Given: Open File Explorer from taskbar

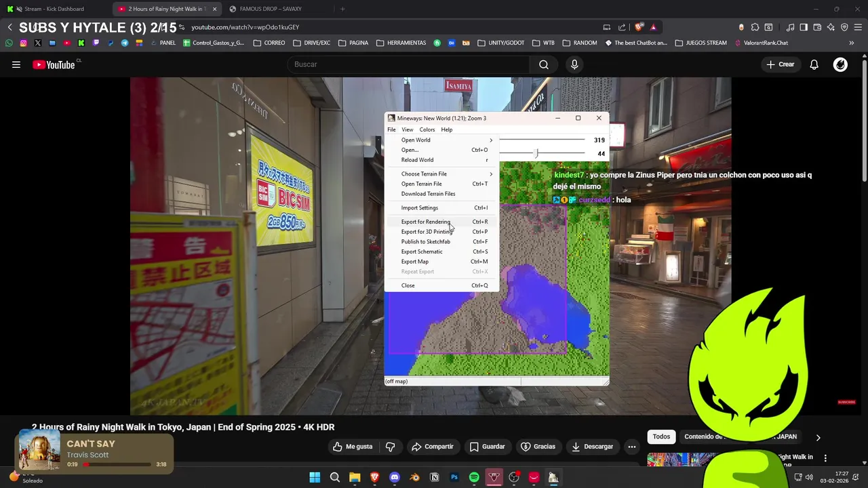Looking at the screenshot, I should [355, 478].
